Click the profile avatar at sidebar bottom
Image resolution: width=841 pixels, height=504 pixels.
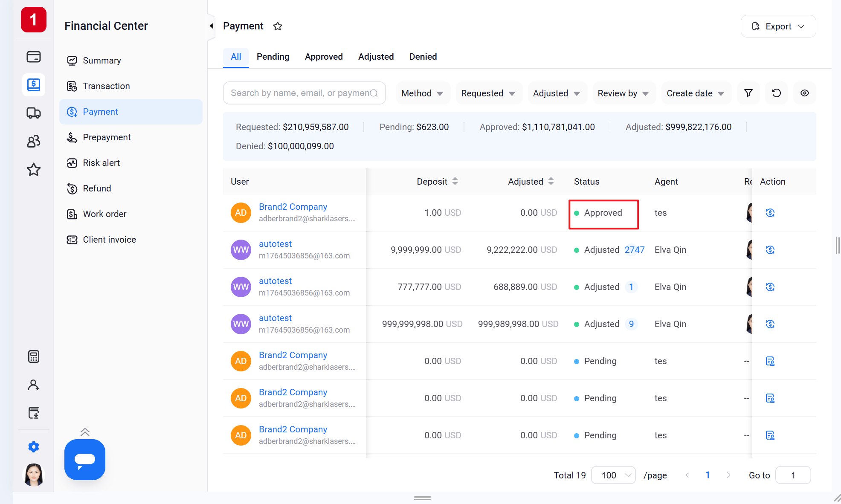tap(34, 475)
